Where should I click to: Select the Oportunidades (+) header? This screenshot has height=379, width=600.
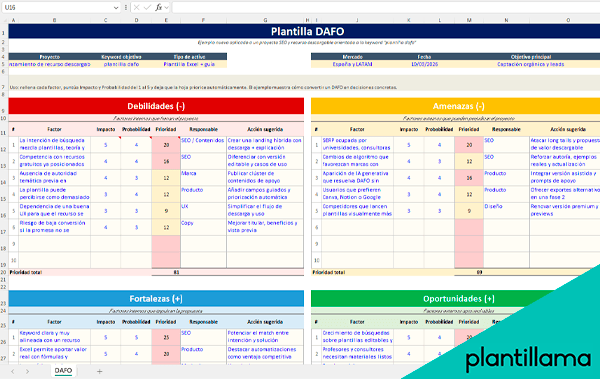tap(455, 299)
